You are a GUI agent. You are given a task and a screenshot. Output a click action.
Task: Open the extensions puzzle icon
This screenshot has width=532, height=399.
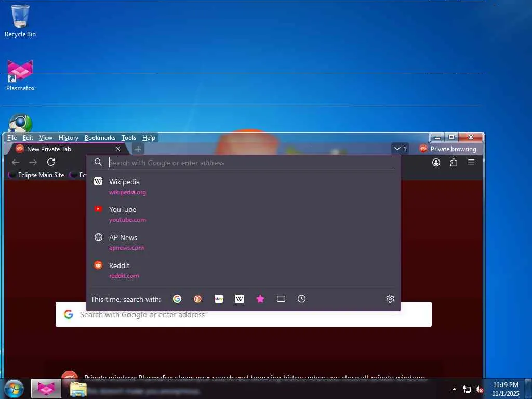point(454,162)
